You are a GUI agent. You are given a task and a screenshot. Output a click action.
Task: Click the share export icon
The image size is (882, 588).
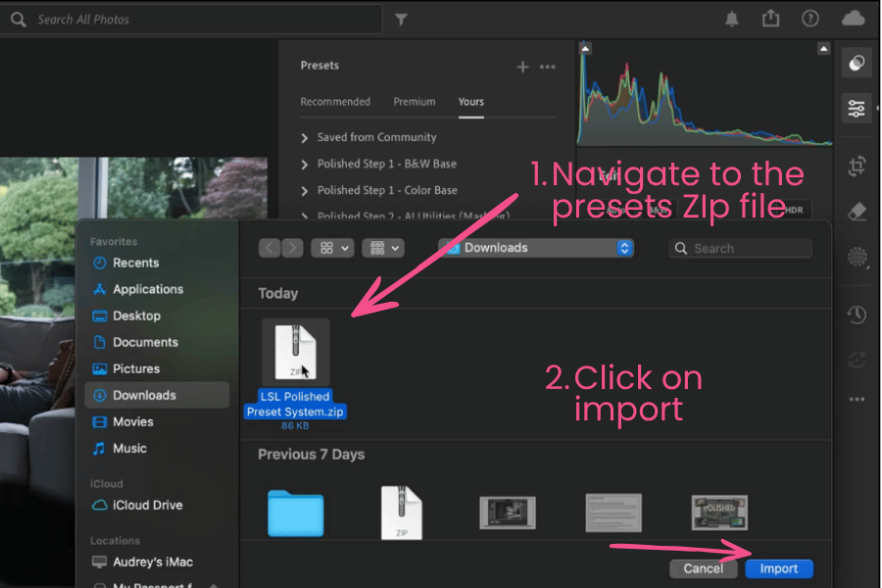coord(770,19)
